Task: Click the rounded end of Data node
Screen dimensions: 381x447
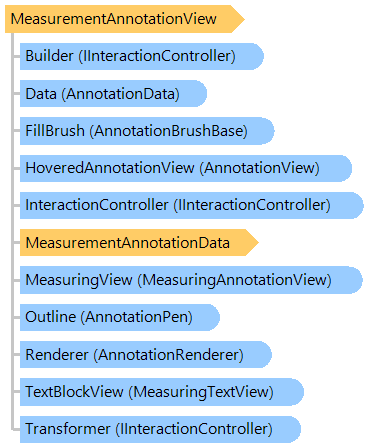Action: point(199,94)
